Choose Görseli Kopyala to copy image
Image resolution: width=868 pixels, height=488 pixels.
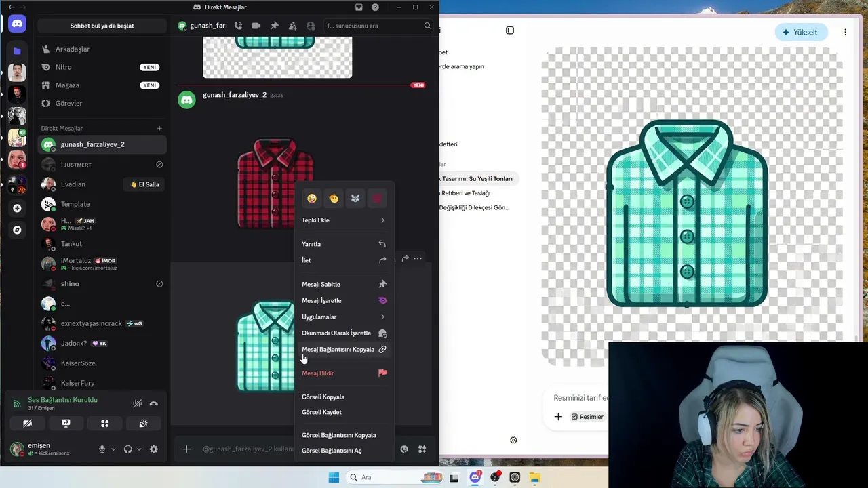tap(344, 396)
